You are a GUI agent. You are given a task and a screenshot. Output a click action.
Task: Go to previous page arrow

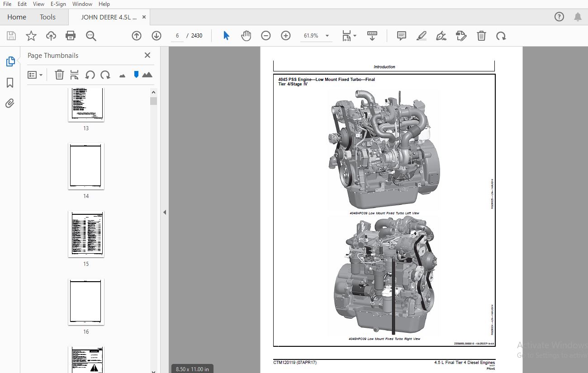[137, 36]
